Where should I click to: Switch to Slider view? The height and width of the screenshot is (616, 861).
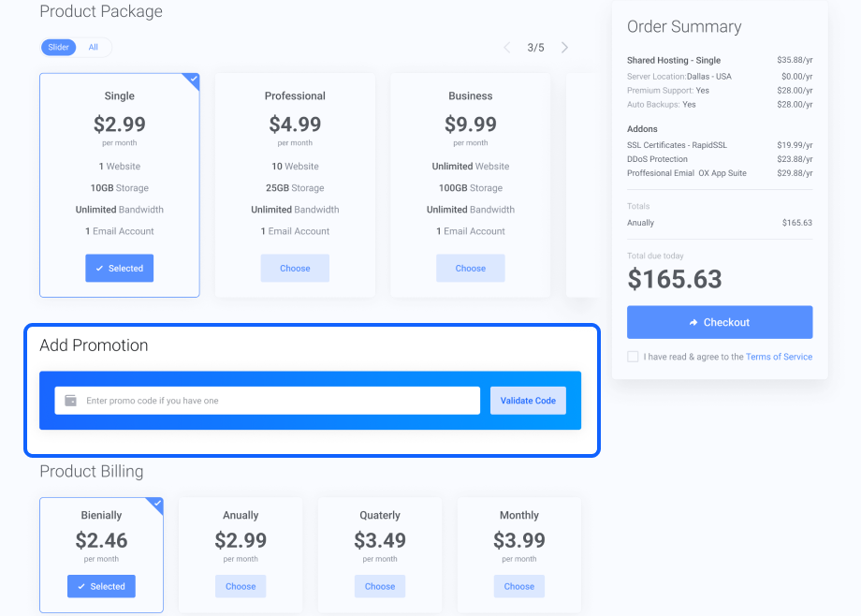[58, 47]
